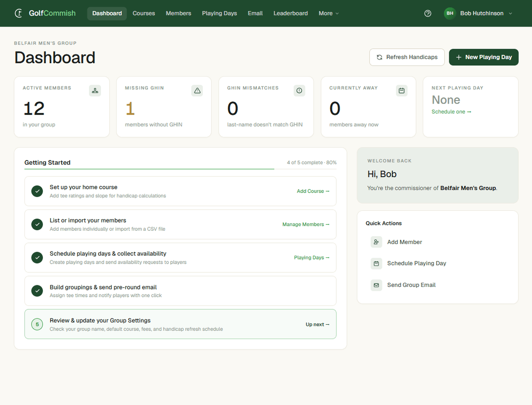Click the 'None' next playing day value

coord(446,100)
